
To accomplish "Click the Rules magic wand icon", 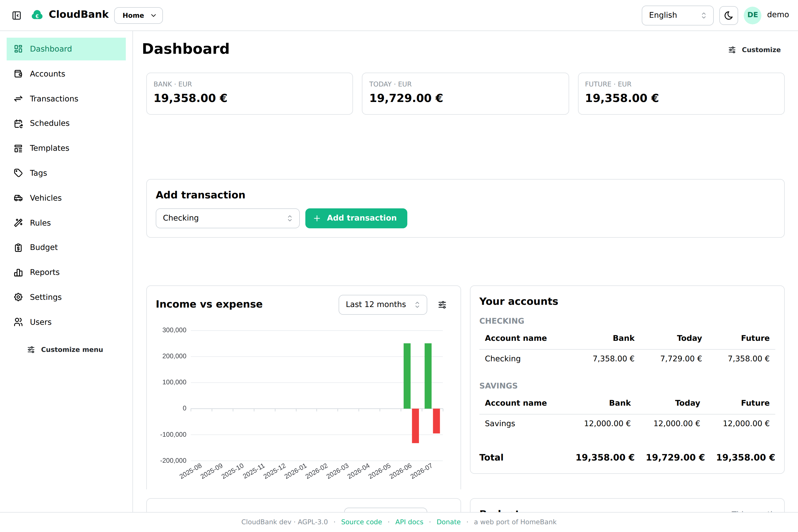I will [x=18, y=223].
